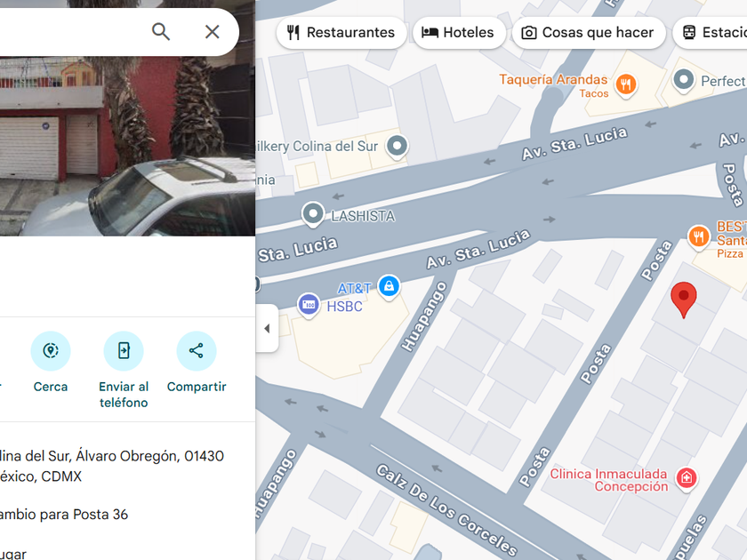The height and width of the screenshot is (560, 747).
Task: Click the red dropped location pin
Action: coord(684,300)
